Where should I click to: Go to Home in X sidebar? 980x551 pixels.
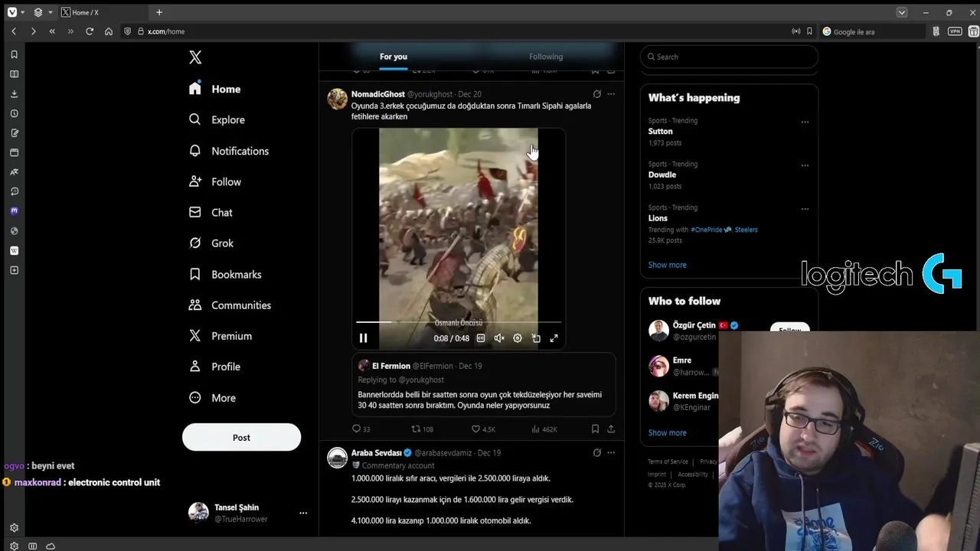click(x=215, y=89)
